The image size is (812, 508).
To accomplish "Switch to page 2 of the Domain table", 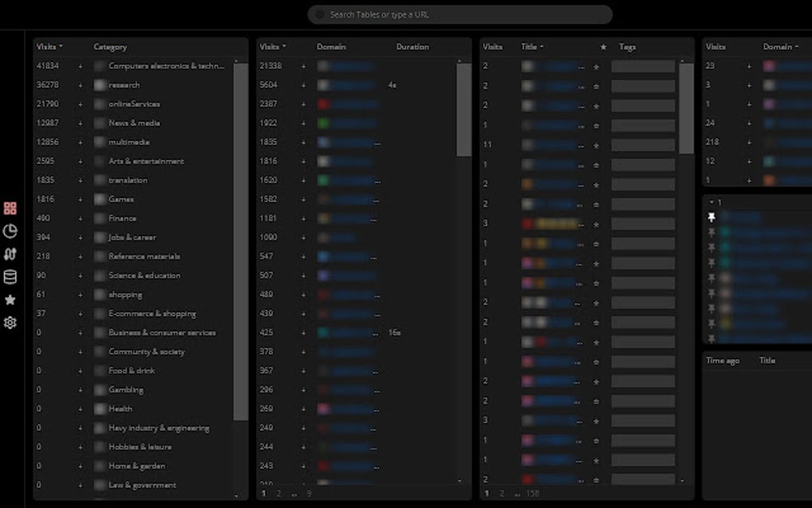I will [x=278, y=493].
